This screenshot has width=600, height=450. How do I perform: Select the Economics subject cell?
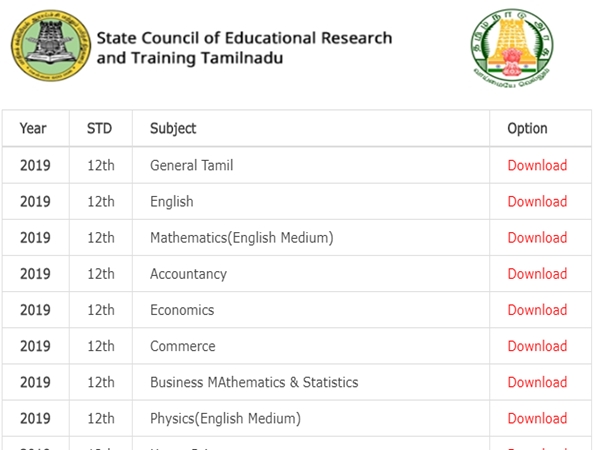click(x=182, y=310)
